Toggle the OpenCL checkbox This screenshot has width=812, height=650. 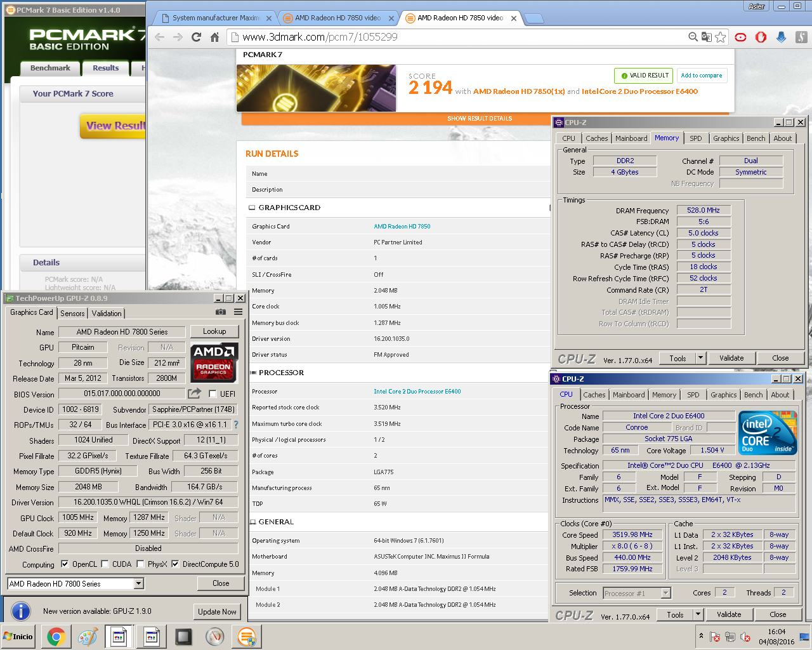coord(65,564)
